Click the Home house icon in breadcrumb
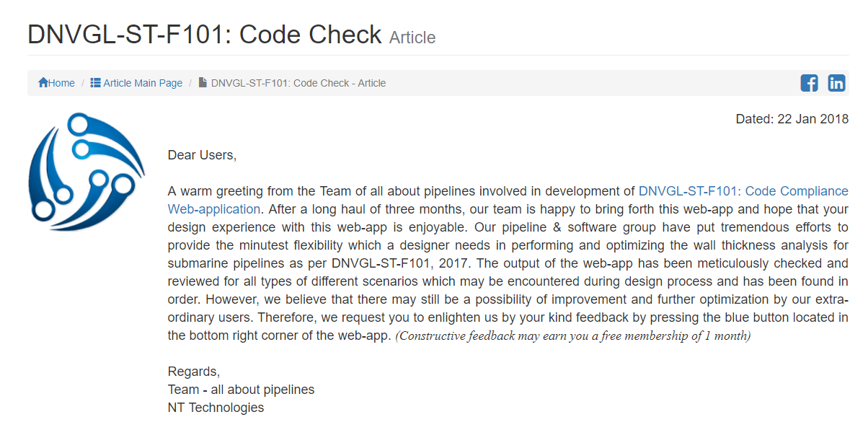This screenshot has width=868, height=430. [x=43, y=83]
